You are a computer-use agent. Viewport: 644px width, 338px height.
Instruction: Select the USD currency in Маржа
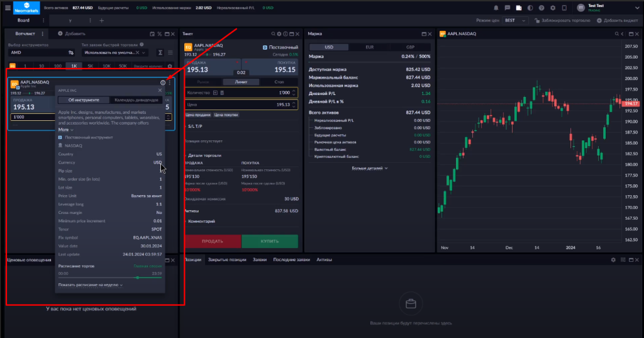pos(328,47)
